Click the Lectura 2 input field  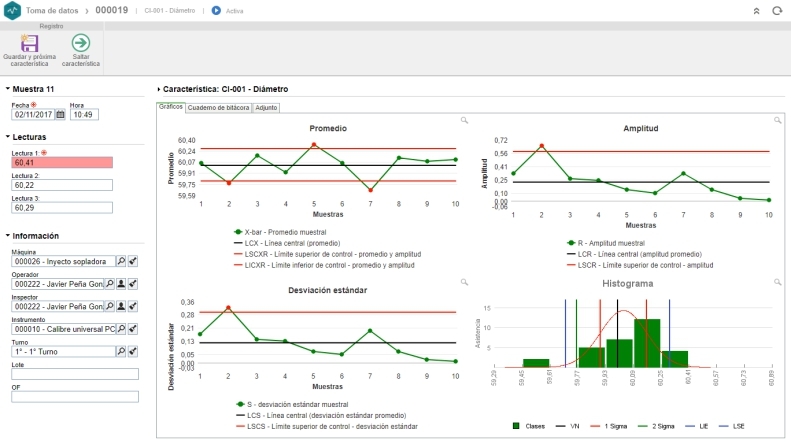point(61,185)
